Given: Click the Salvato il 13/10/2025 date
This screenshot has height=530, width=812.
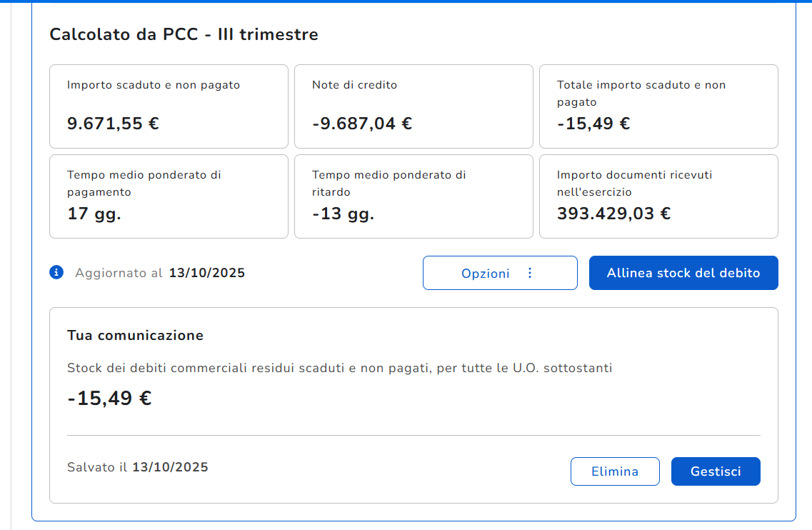Looking at the screenshot, I should (x=170, y=467).
